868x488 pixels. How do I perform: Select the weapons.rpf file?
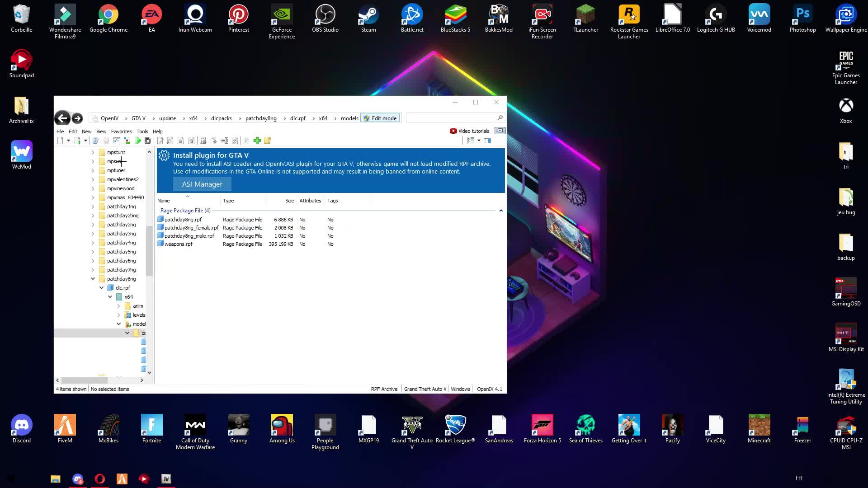[179, 244]
